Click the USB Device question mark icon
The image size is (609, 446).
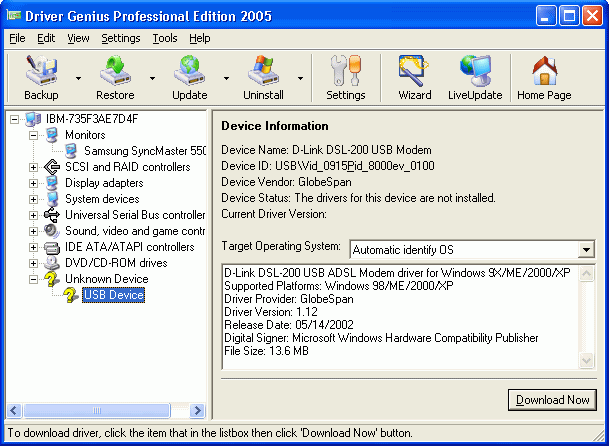[71, 295]
